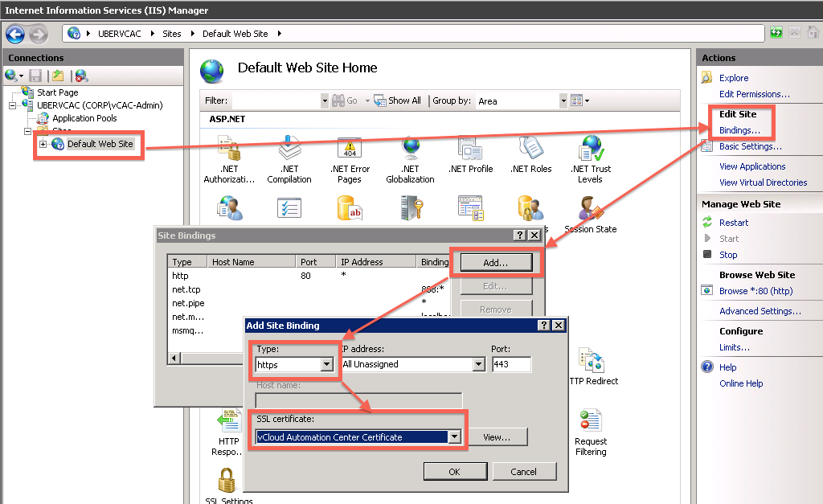Click the navigation Forward arrow button
Screen dimensions: 823x504
[x=39, y=34]
